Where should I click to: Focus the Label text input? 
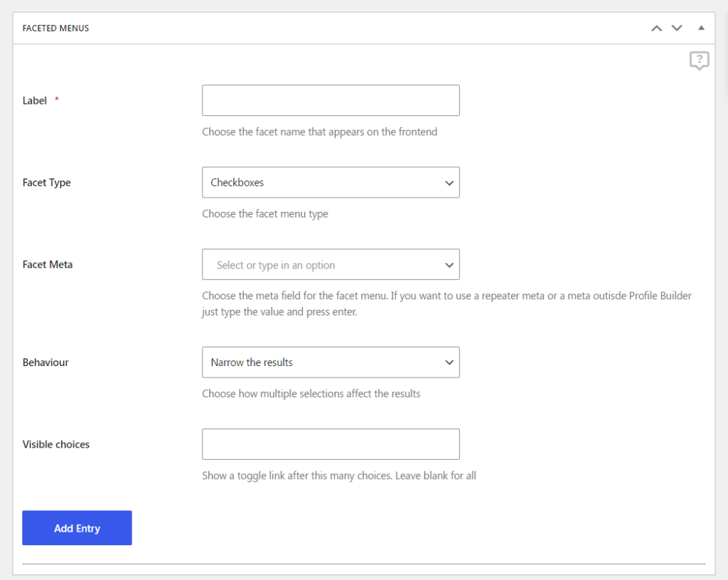(x=331, y=100)
